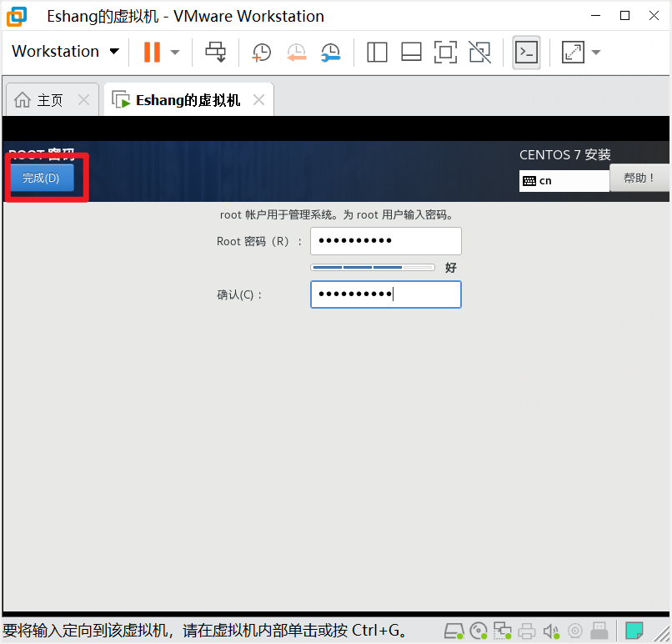This screenshot has height=644, width=672.
Task: Click the camera device status icon
Action: coord(575,631)
